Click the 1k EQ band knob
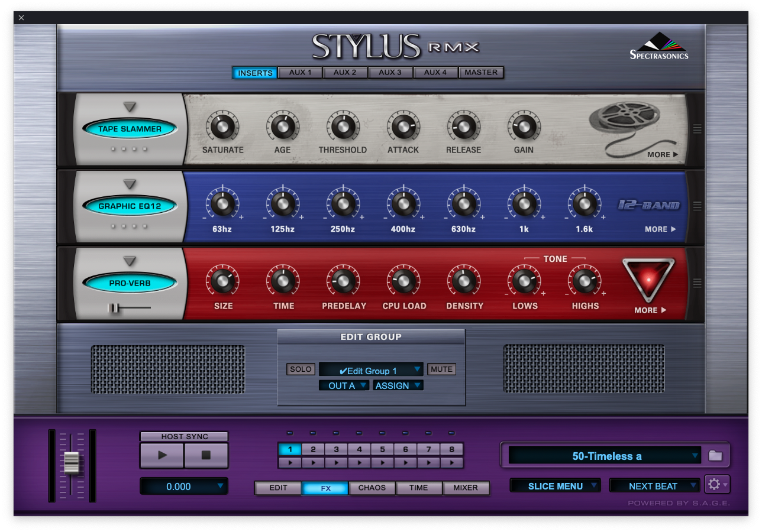The image size is (762, 532). (x=524, y=204)
